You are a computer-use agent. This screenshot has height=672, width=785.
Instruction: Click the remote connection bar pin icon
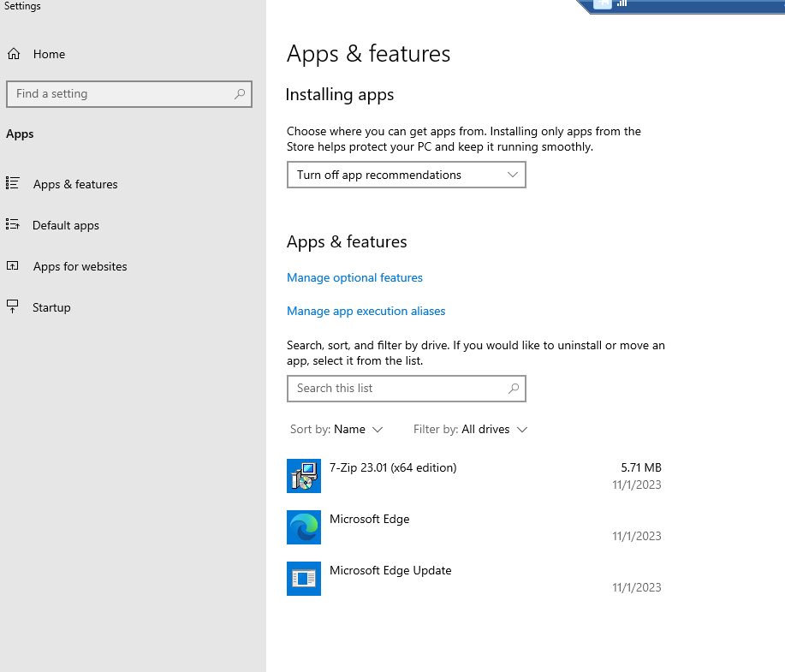(x=603, y=3)
